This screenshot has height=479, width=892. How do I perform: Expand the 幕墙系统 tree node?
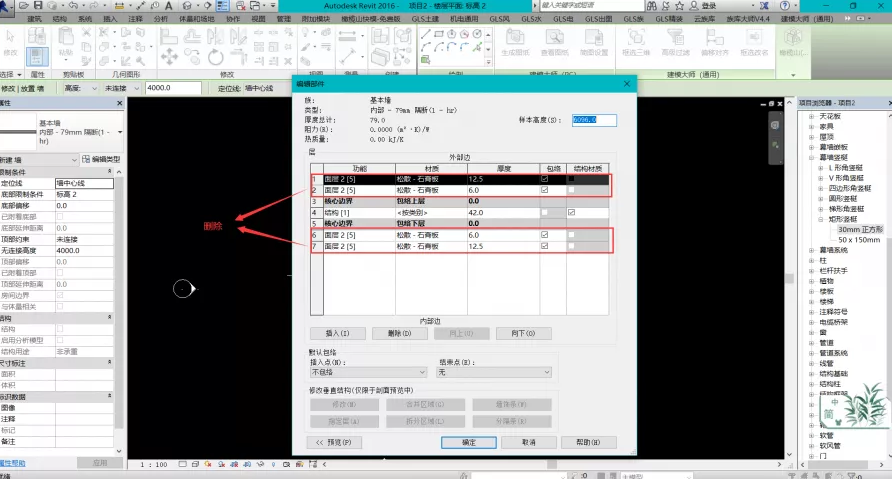(x=811, y=248)
